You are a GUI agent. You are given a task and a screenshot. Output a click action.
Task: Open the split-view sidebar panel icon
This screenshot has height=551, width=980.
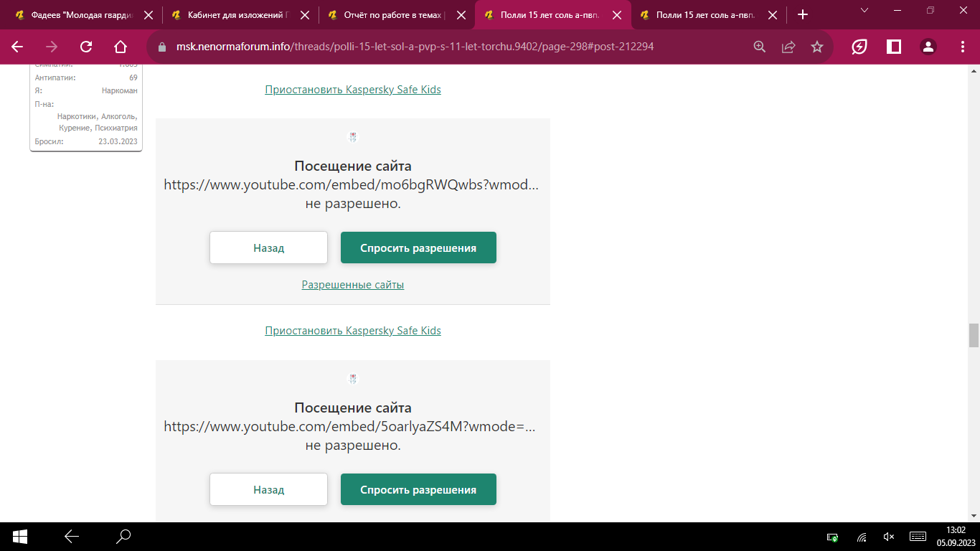[894, 47]
